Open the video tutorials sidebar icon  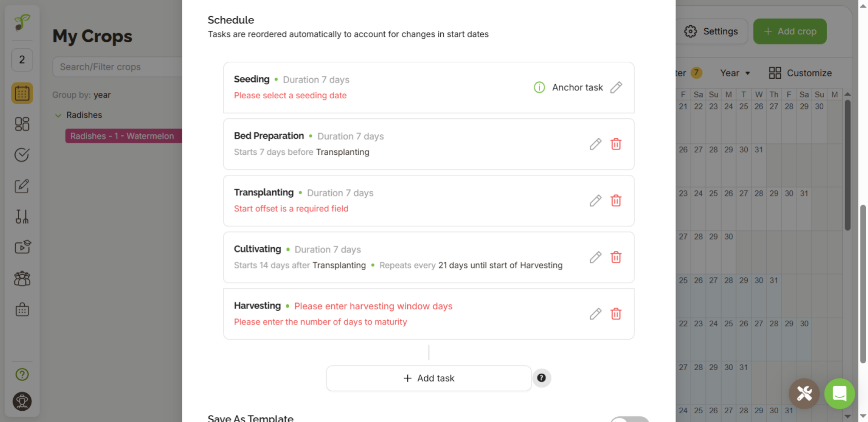22,247
